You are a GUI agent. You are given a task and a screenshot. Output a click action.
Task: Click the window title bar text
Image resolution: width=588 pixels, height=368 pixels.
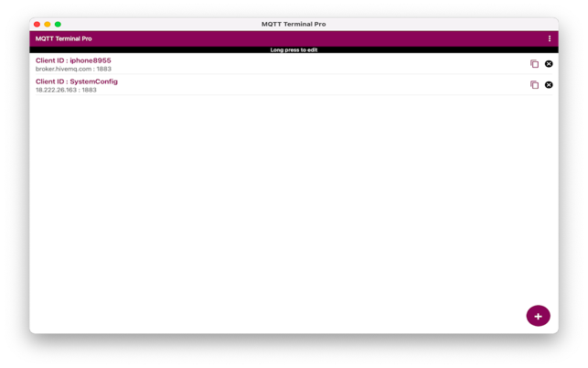point(294,25)
